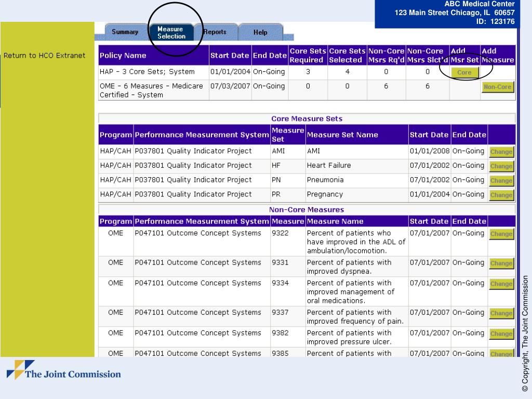Click 'Percent of patients with improved frequency of pain.'
The height and width of the screenshot is (399, 532).
point(355,316)
